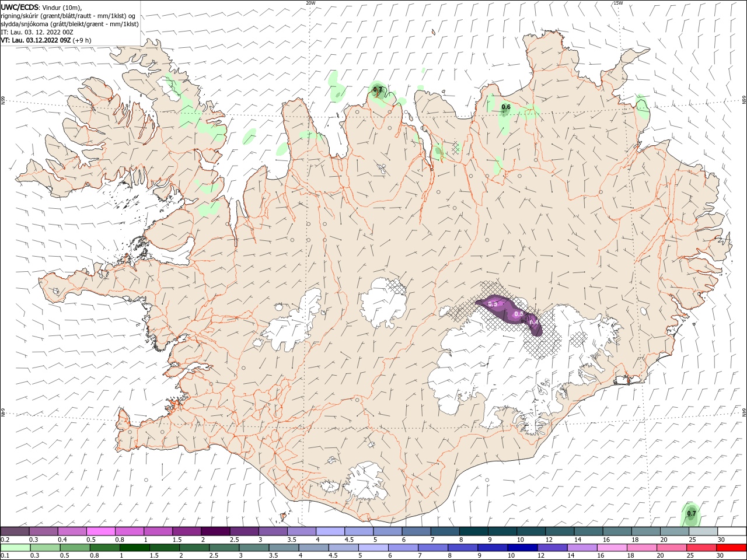Click the 'slydda/snjókoma' legend description line
This screenshot has height=560, width=747.
[x=69, y=24]
